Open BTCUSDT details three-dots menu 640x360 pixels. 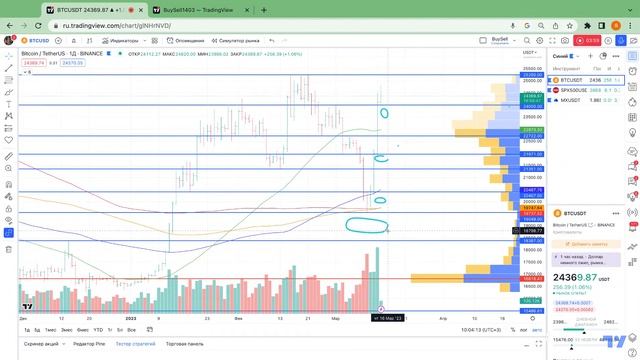click(x=616, y=213)
